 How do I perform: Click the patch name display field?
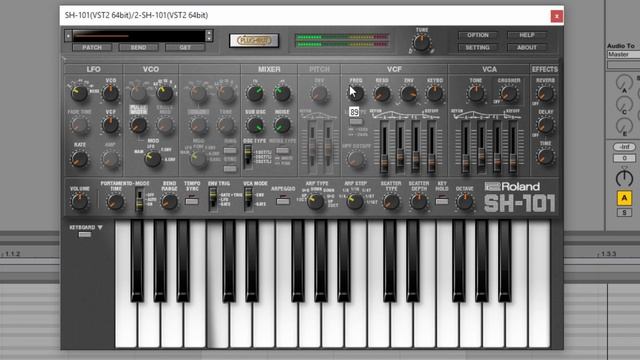(139, 36)
